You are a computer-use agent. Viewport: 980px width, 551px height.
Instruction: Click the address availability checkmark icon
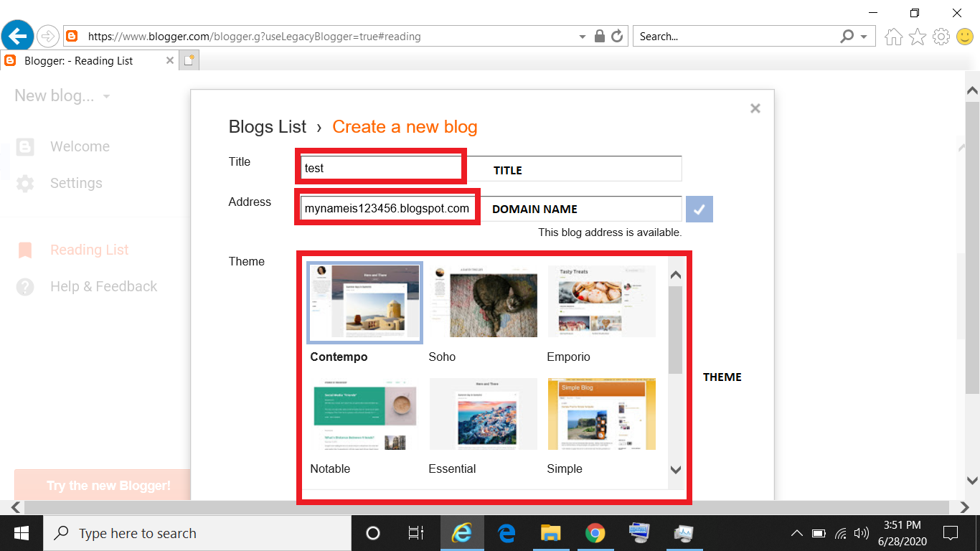699,209
